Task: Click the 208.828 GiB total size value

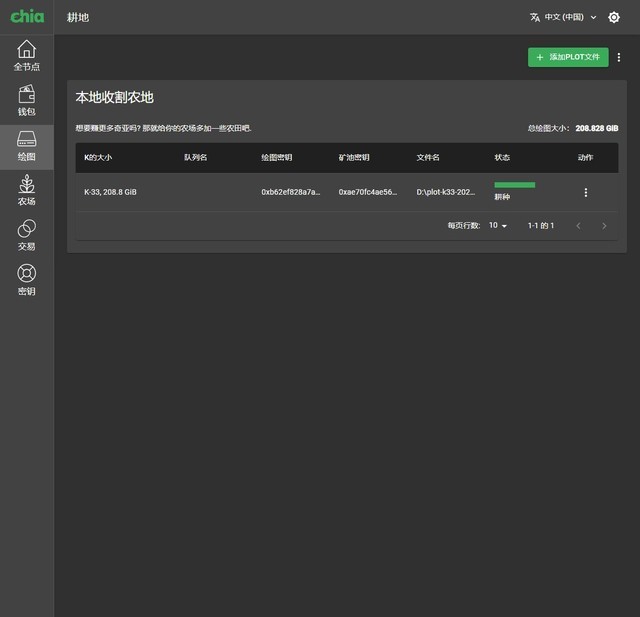Action: tap(597, 129)
